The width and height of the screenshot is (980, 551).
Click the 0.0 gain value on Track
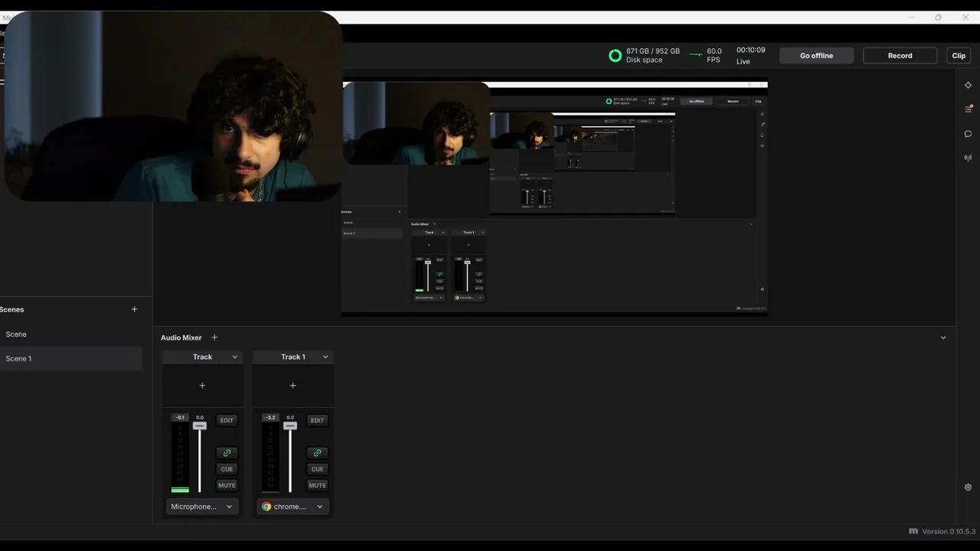[200, 418]
